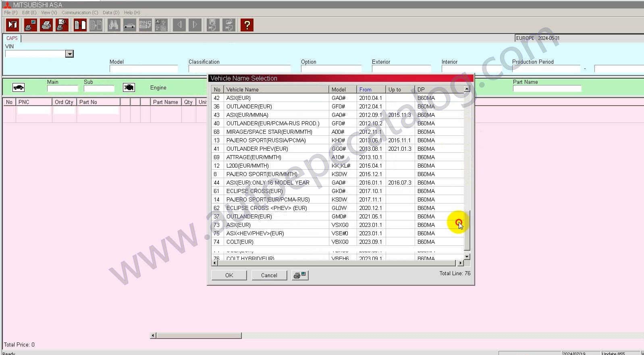Image resolution: width=644 pixels, height=355 pixels.
Task: Click the greyed list settings toolbar icon
Action: click(161, 25)
